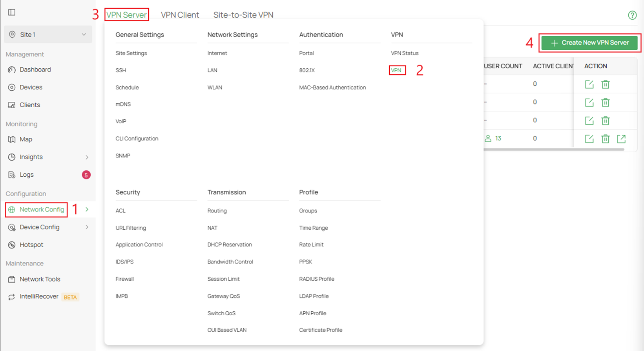Edit the VPN server with 13 users
This screenshot has width=644, height=351.
pos(589,139)
